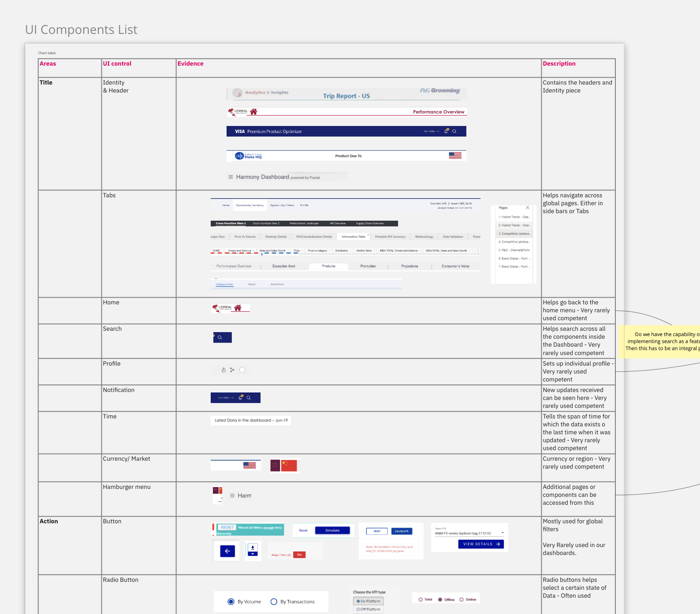Image resolution: width=700 pixels, height=614 pixels.
Task: Click red home icon in Home row
Action: (238, 308)
